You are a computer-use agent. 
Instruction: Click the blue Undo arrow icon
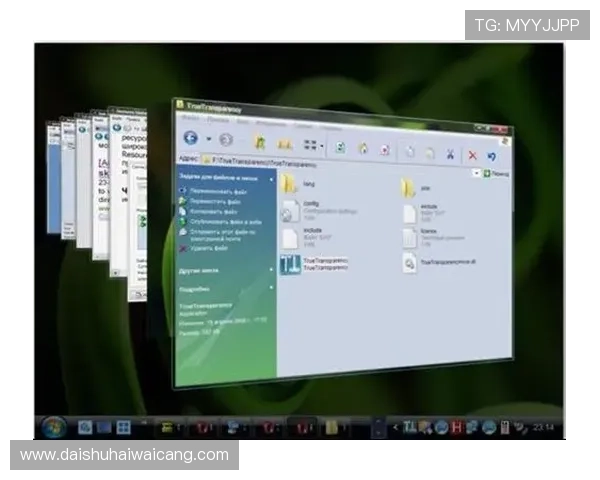(x=492, y=156)
